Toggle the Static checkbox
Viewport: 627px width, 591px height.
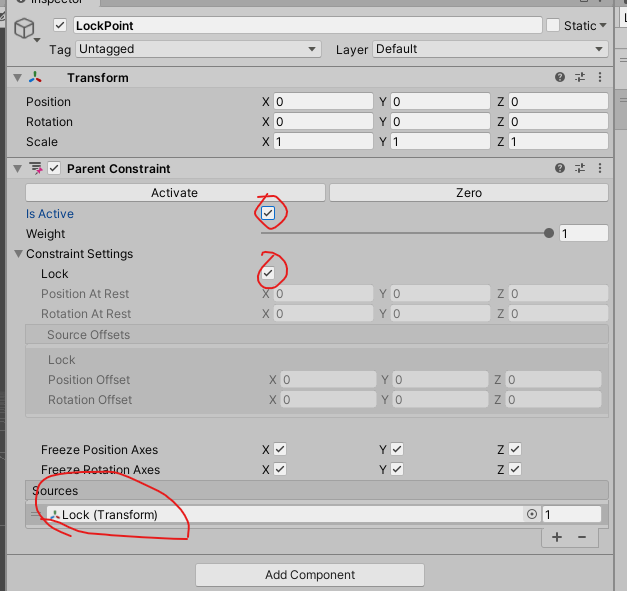553,25
